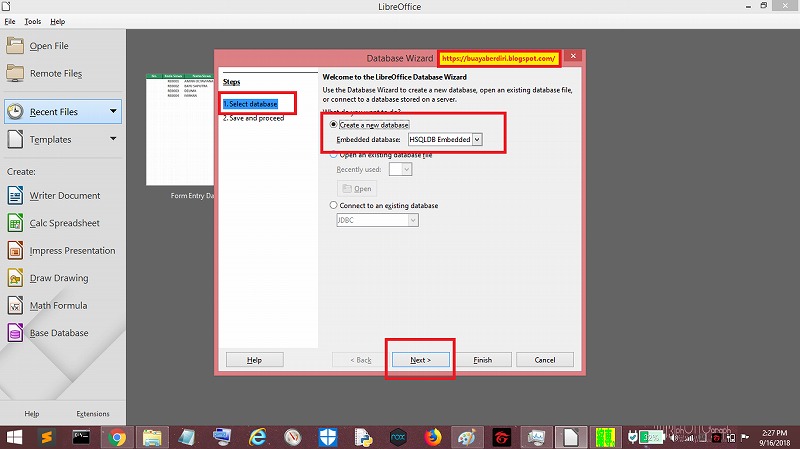Expand the Templates dropdown arrow
This screenshot has height=449, width=800.
coord(113,139)
